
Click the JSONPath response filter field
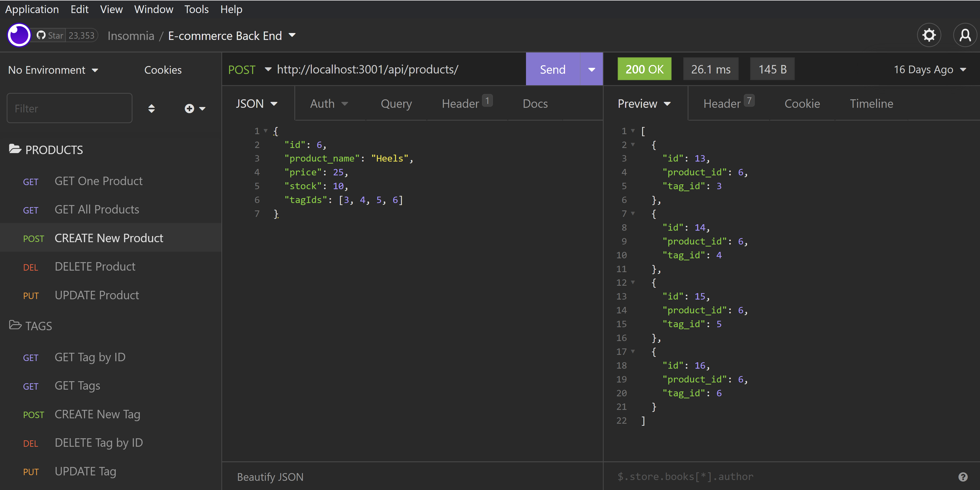(x=784, y=477)
